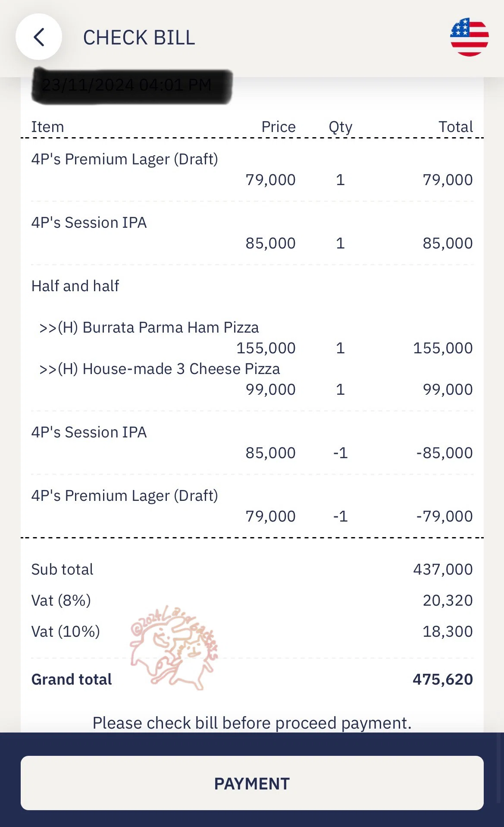Image resolution: width=504 pixels, height=827 pixels.
Task: Click the Sub total amount 437,000
Action: pos(443,569)
